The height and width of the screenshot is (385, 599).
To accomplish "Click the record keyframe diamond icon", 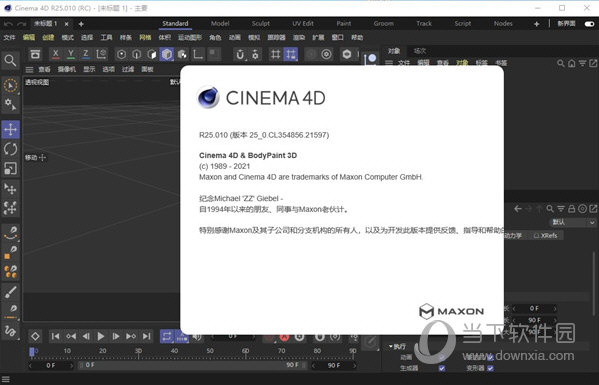I will (35, 336).
